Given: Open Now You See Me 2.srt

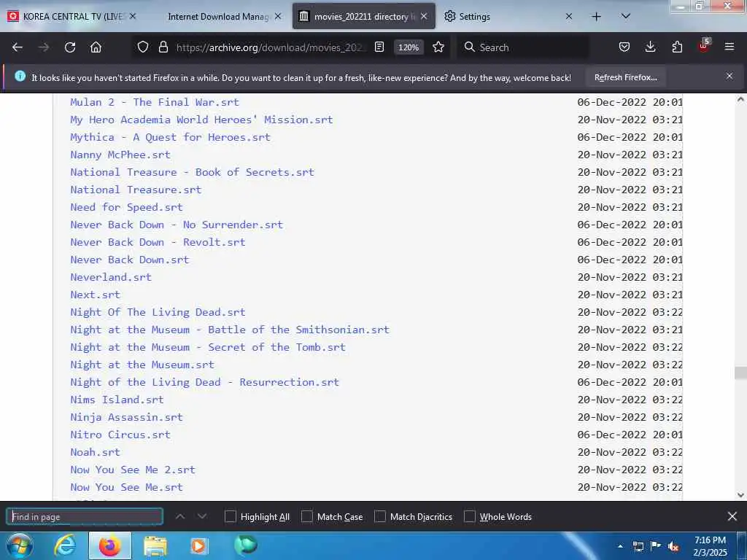Looking at the screenshot, I should click(x=133, y=470).
